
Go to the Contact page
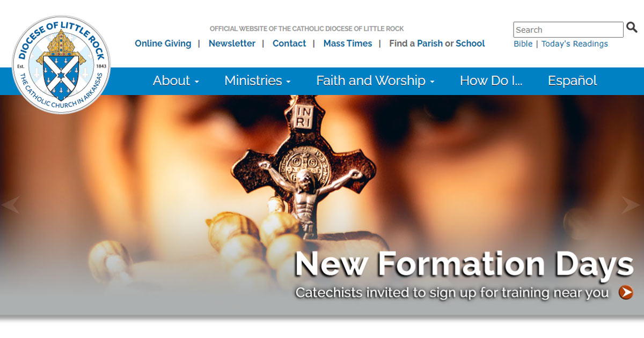[289, 43]
